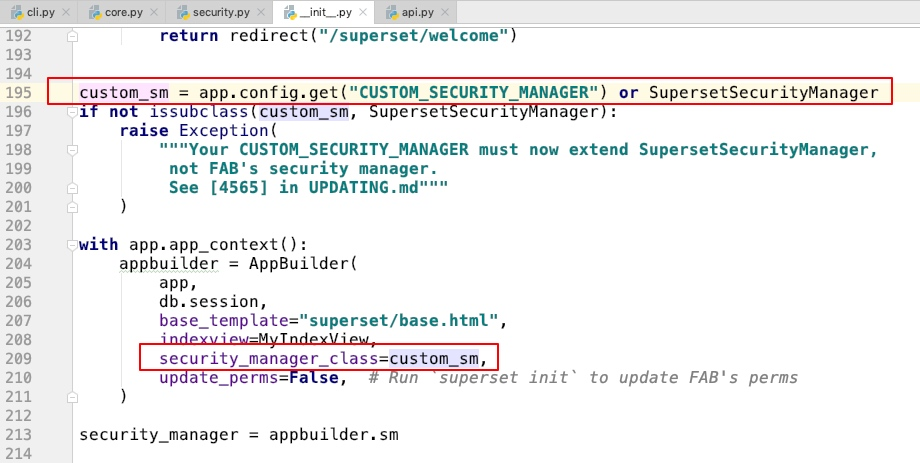920x463 pixels.
Task: Click the Python file icon on __init__.py tab
Action: coord(289,12)
